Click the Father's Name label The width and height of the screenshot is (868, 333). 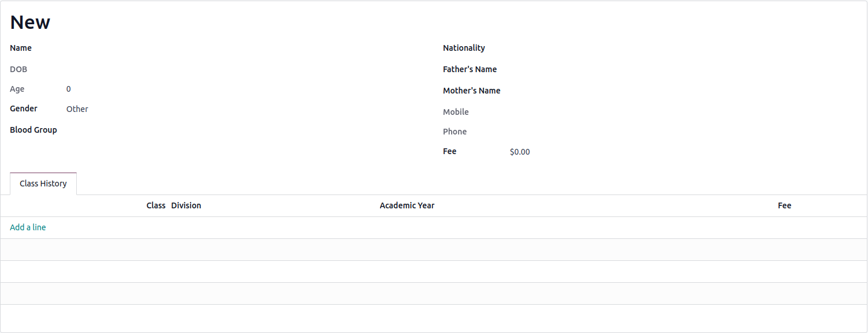coord(470,69)
